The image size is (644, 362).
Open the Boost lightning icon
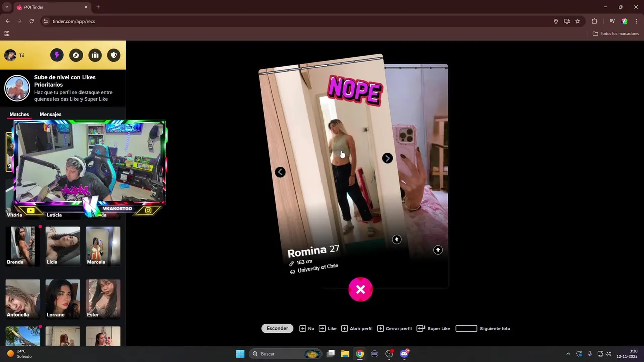point(57,55)
